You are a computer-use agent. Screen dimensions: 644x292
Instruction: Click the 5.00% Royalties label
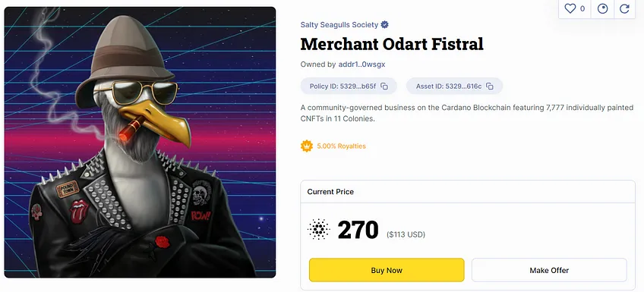click(x=341, y=146)
